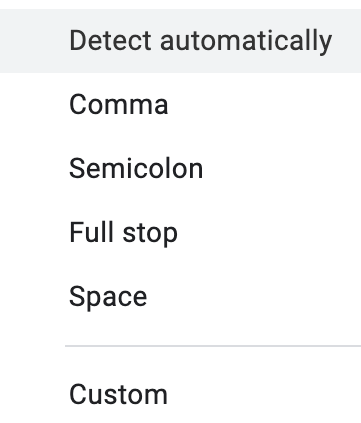Split text using the Space entry

pyautogui.click(x=180, y=297)
